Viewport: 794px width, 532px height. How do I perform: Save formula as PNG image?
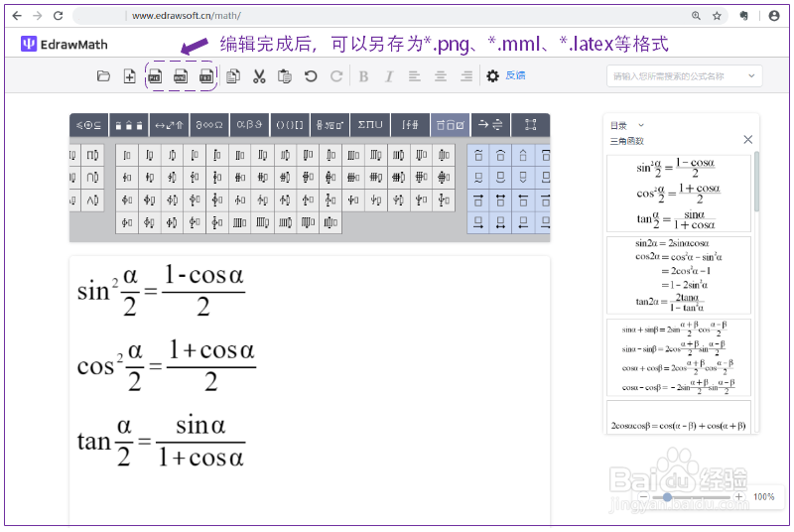coord(155,76)
